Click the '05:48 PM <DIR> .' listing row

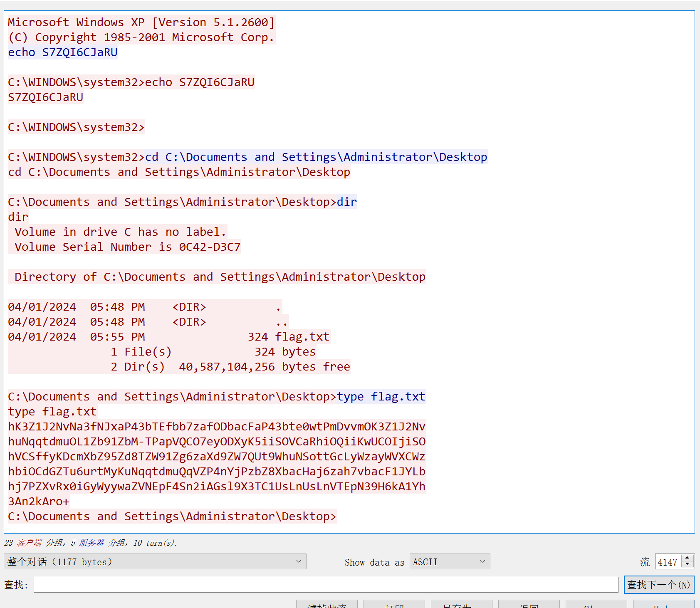tap(145, 306)
